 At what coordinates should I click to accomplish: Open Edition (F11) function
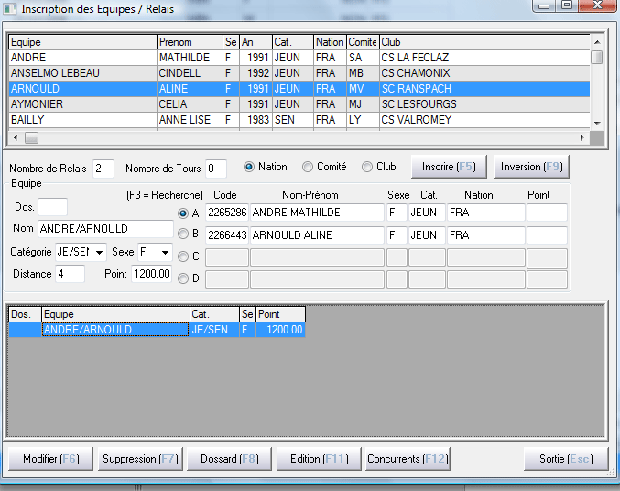coord(317,459)
